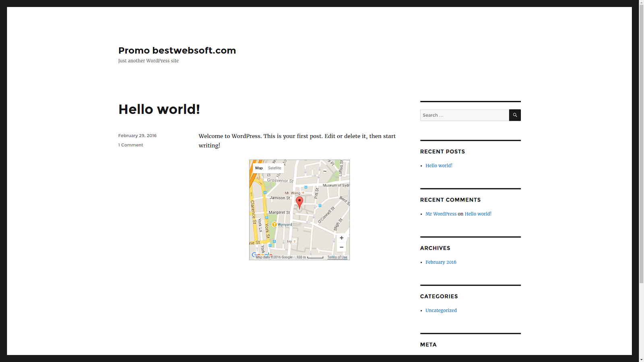Zoom out on the map with minus

pos(341,247)
